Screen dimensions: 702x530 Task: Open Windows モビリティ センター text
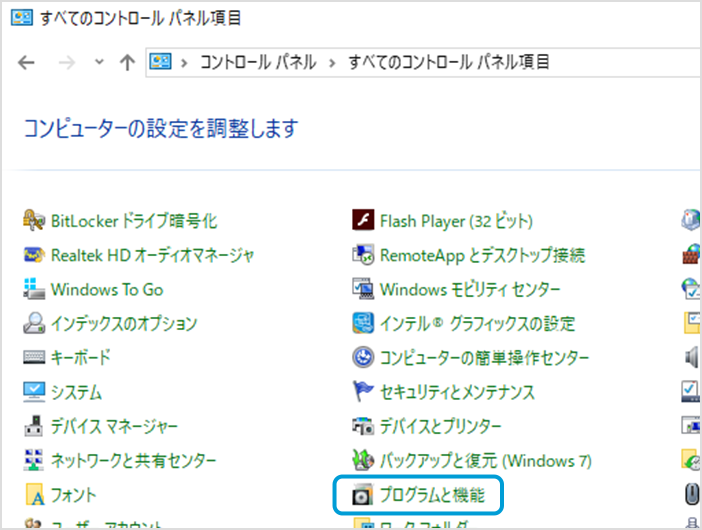tap(470, 290)
